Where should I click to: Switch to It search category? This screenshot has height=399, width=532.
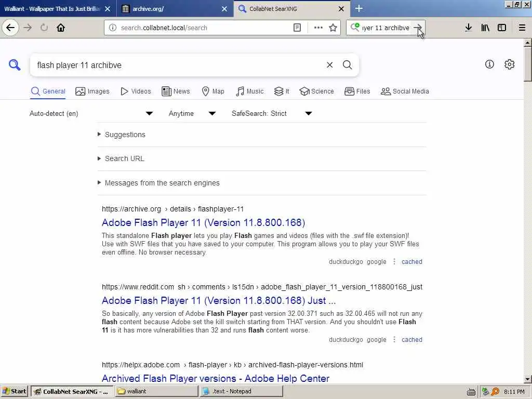click(282, 91)
